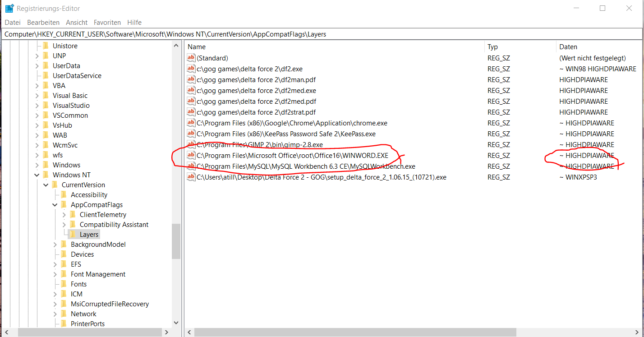This screenshot has height=337, width=644.
Task: Select the PrinterPorts key
Action: pyautogui.click(x=87, y=324)
